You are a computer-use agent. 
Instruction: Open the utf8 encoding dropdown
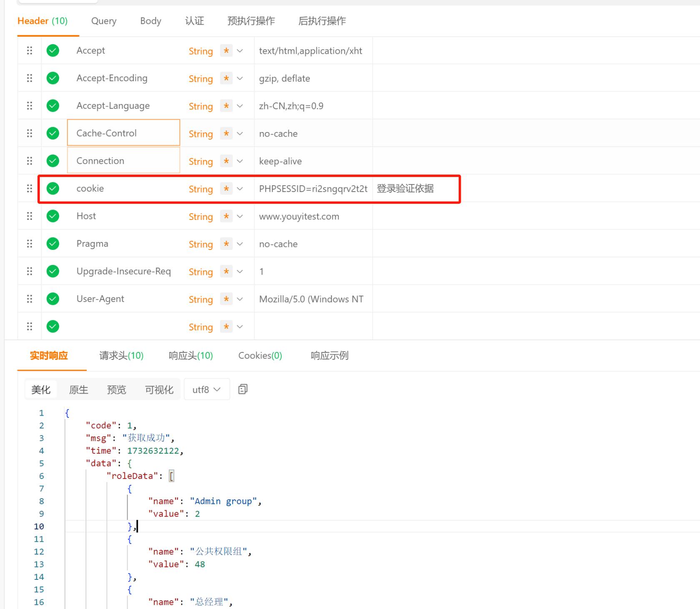coord(207,389)
